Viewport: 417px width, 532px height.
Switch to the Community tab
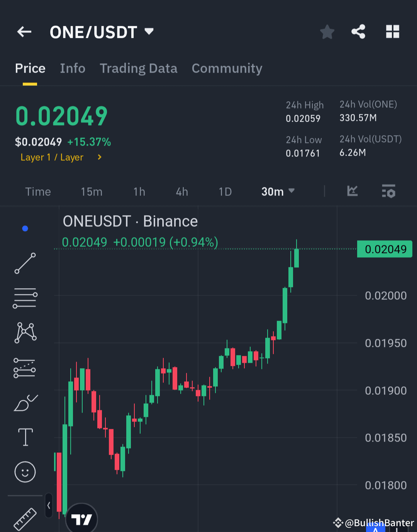point(227,68)
